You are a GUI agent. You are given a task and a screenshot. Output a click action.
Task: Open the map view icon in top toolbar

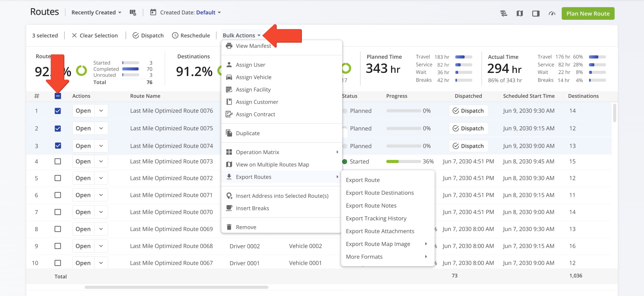pyautogui.click(x=519, y=14)
